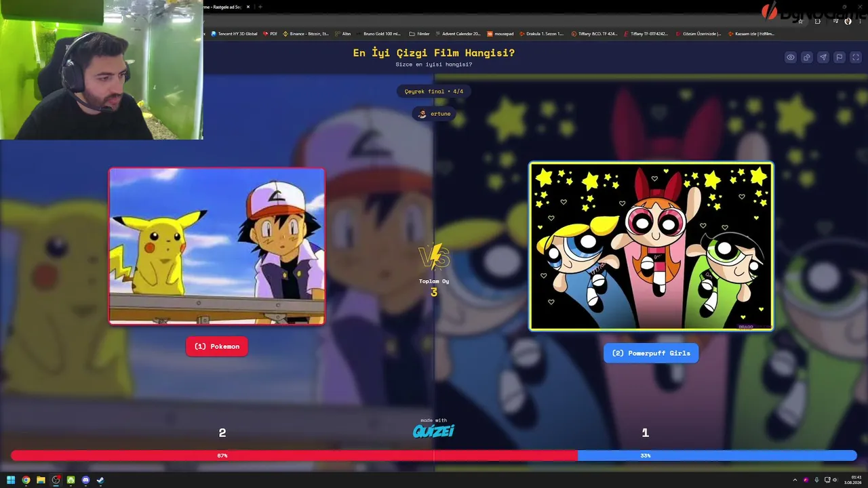Open the Gözüm Üzerinizde bookmark

coord(698,33)
